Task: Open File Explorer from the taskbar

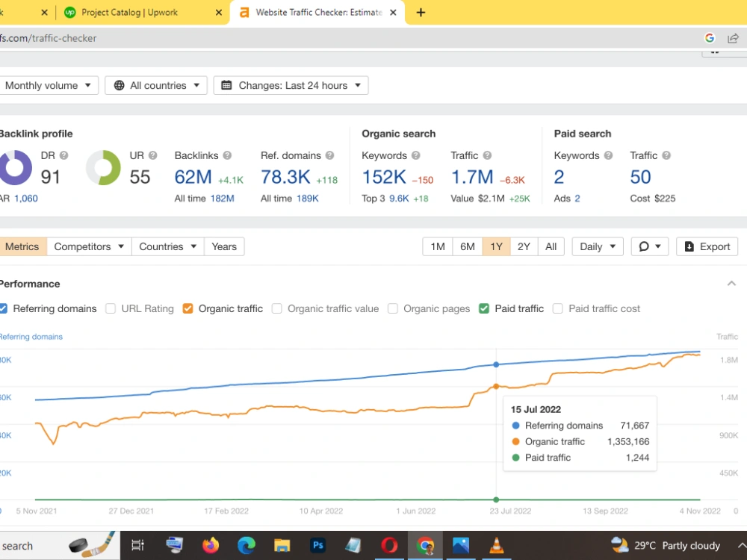Action: tap(282, 545)
